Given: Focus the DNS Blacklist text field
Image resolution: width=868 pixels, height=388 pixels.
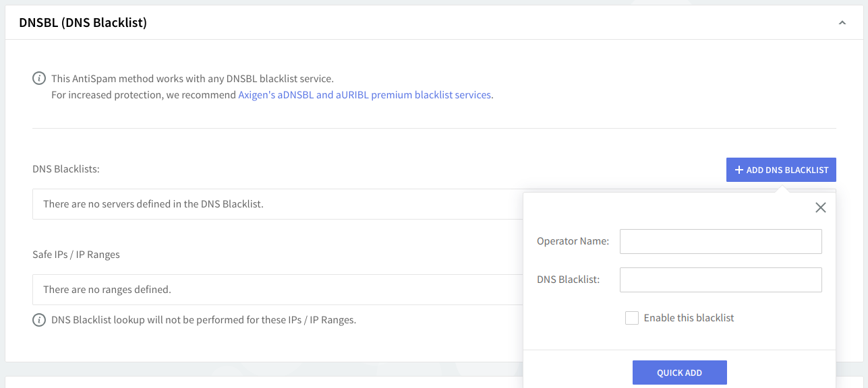Looking at the screenshot, I should [720, 280].
